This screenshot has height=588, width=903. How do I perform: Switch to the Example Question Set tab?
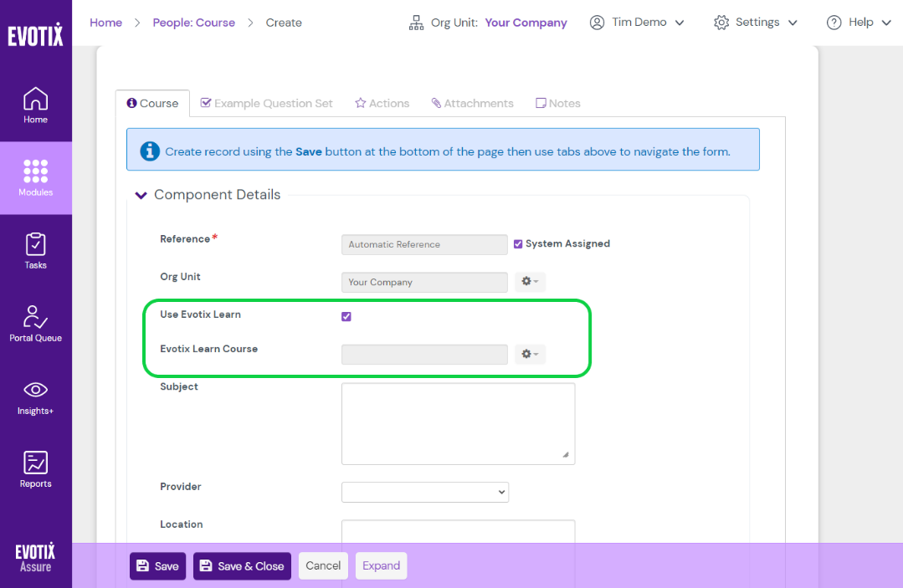pos(266,102)
